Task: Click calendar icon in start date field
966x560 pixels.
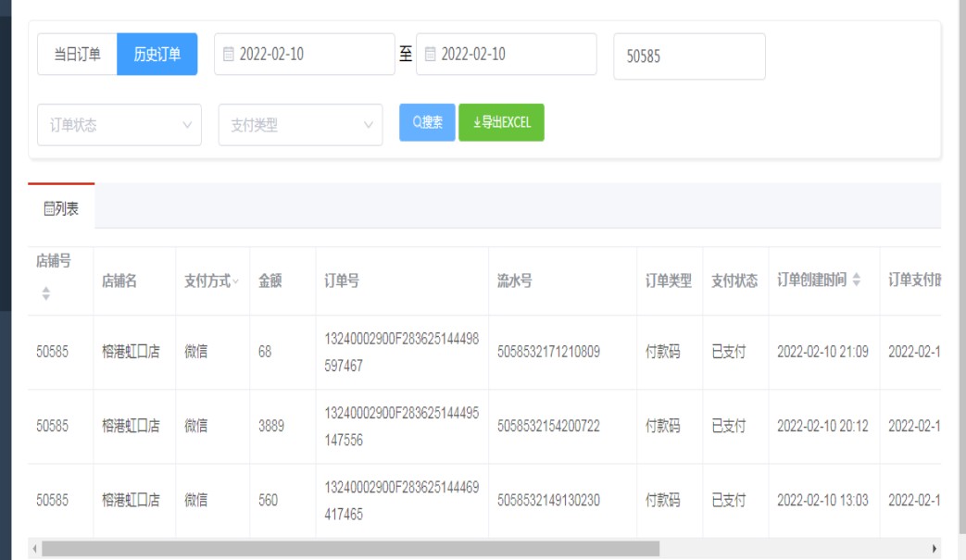Action: 229,55
